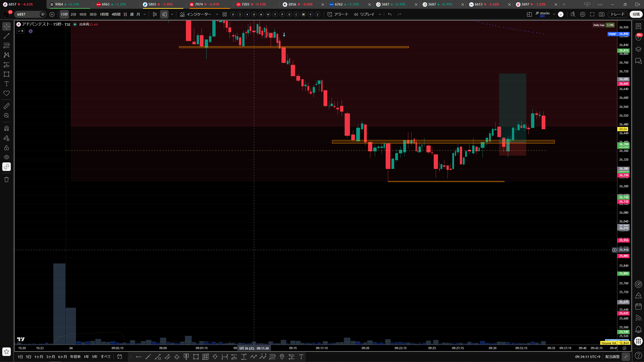Expand the indicator legend with 9 chevron
The width and height of the screenshot is (644, 362).
[x=21, y=31]
